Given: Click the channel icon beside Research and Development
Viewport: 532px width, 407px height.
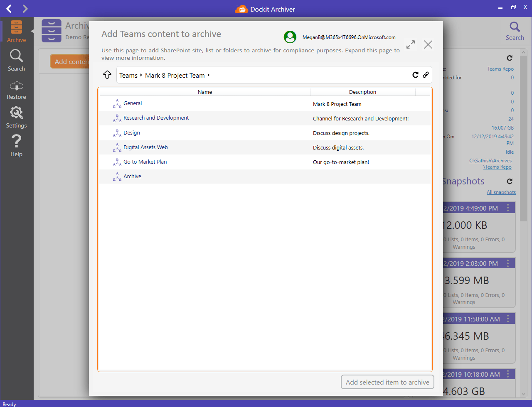Looking at the screenshot, I should [x=117, y=118].
